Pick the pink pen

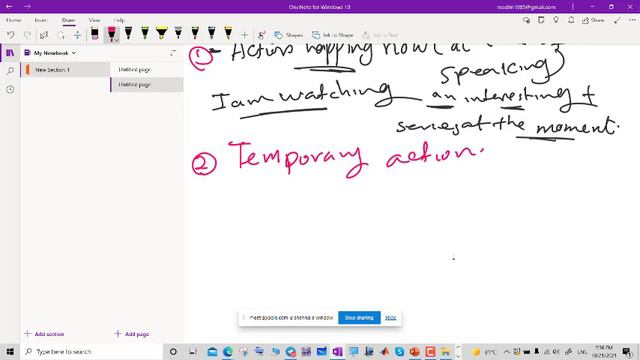pos(111,33)
